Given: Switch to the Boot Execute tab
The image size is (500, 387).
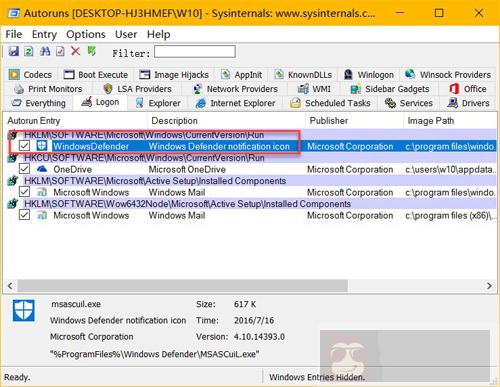Looking at the screenshot, I should (96, 75).
